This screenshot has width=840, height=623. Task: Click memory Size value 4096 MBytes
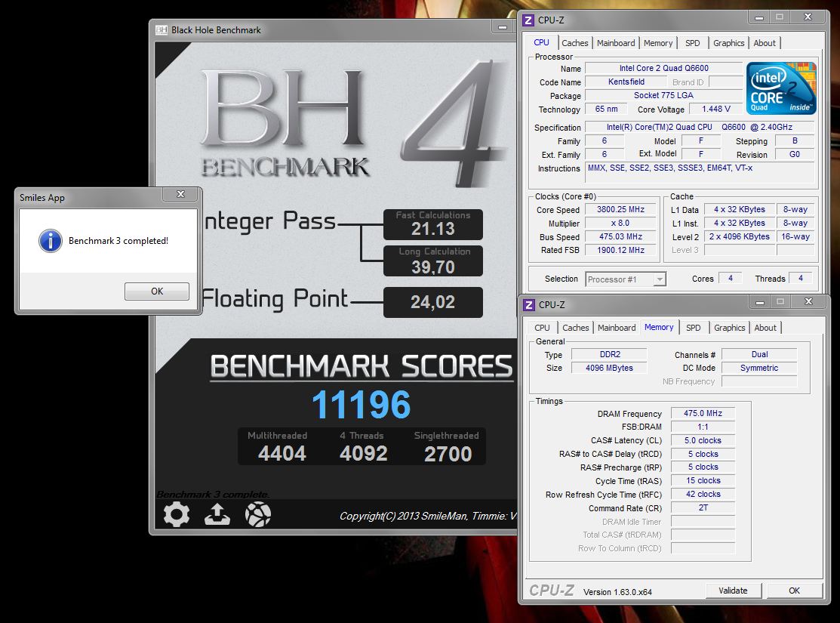[x=610, y=368]
